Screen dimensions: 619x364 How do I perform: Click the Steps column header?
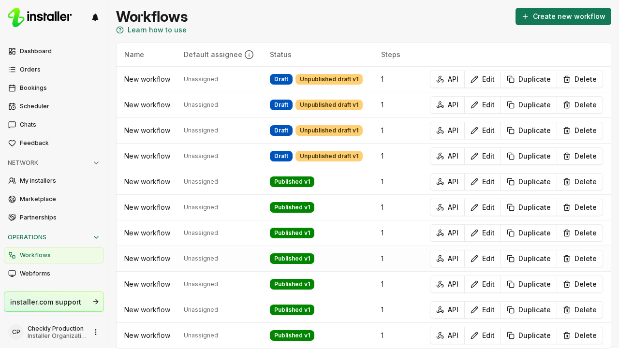click(391, 55)
